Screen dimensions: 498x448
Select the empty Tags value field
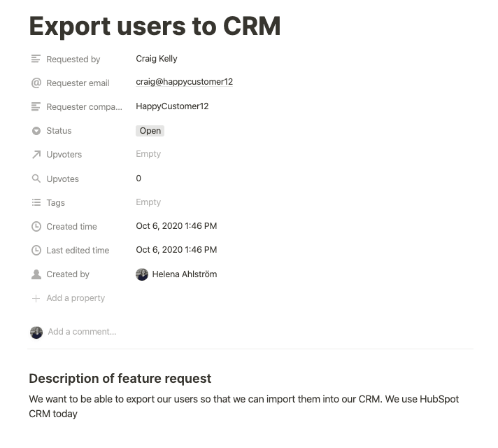point(148,202)
